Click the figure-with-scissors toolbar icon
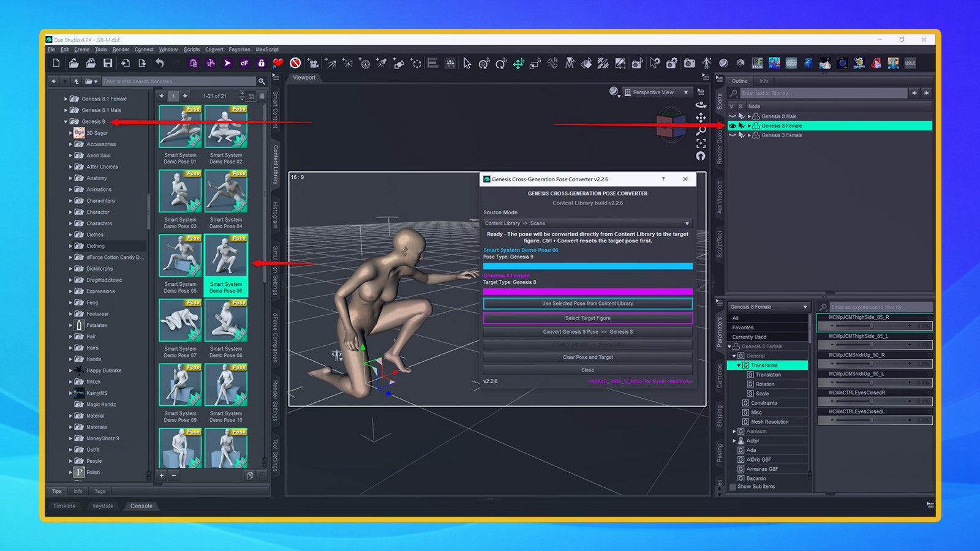The width and height of the screenshot is (980, 551). point(707,63)
